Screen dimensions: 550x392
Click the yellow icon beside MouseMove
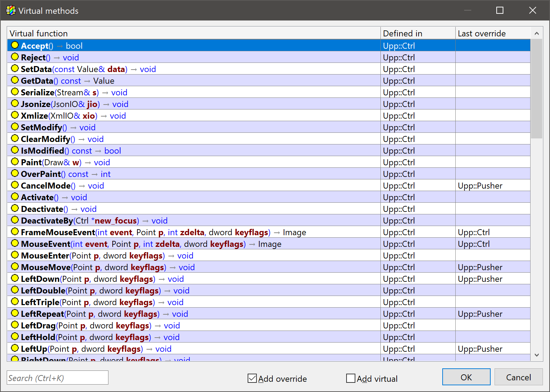(15, 267)
